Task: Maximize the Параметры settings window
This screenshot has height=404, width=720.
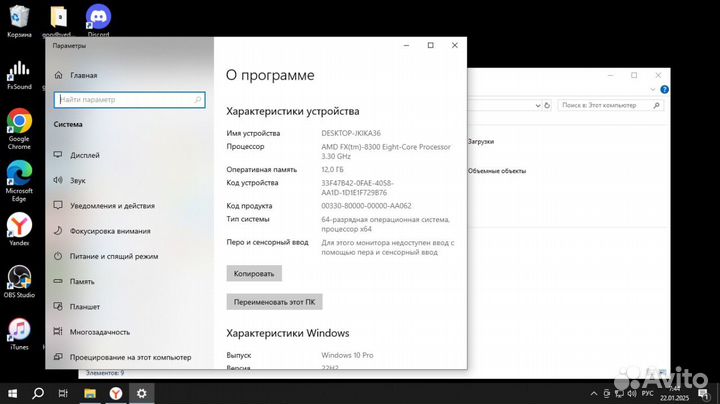Action: click(x=431, y=45)
